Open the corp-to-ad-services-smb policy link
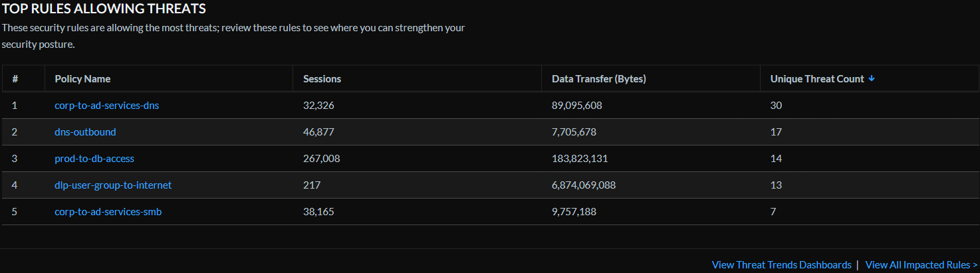This screenshot has width=980, height=273. pos(108,211)
